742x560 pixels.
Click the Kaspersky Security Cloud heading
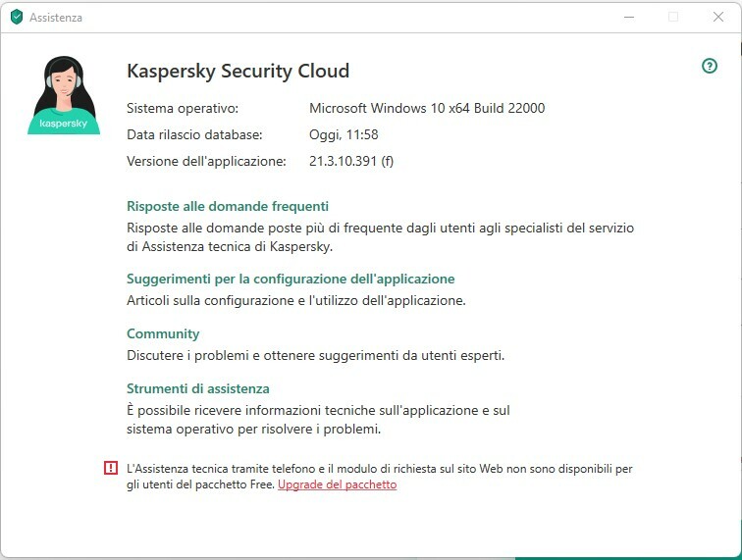[238, 71]
